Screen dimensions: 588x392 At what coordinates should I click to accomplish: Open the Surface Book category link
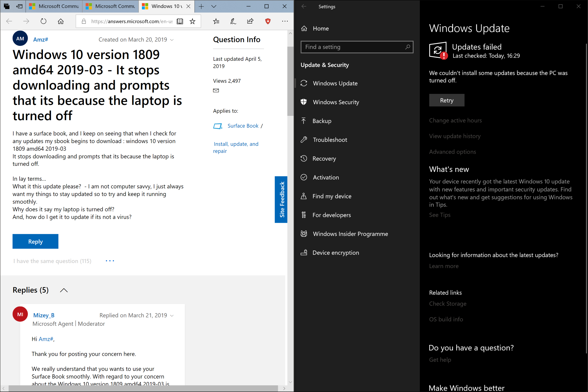pyautogui.click(x=243, y=126)
